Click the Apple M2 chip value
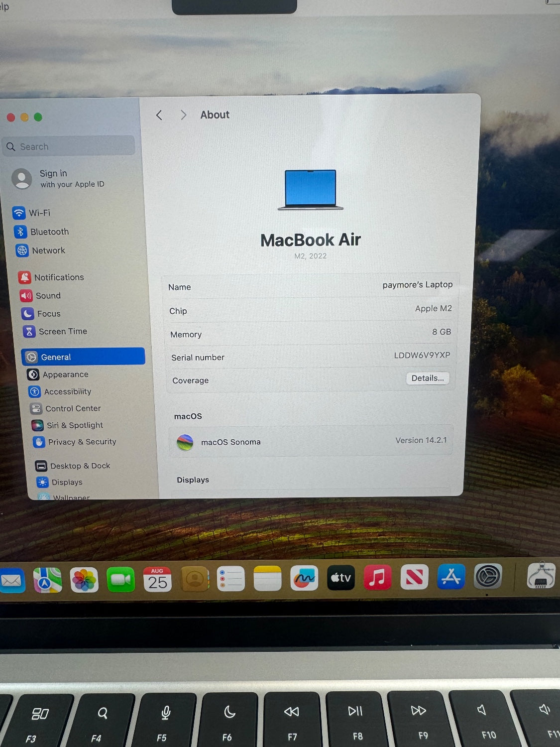Viewport: 560px width, 747px height. tap(434, 308)
